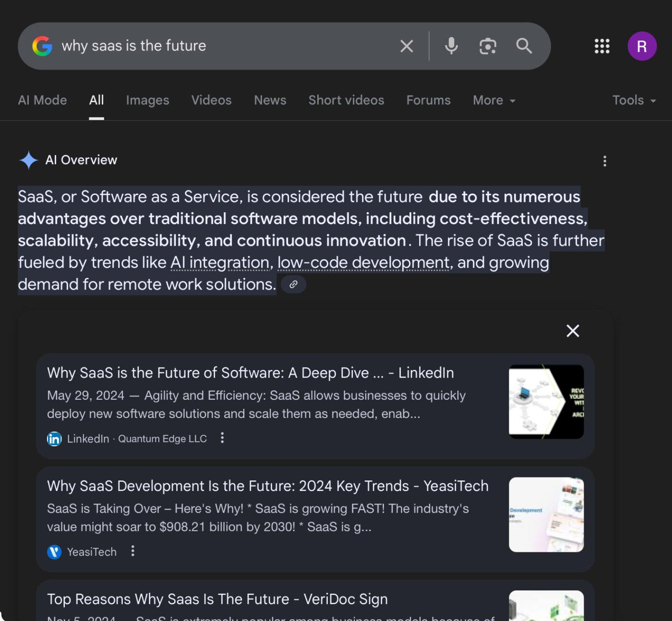Open the AI Overview options menu
This screenshot has height=621, width=672.
604,161
